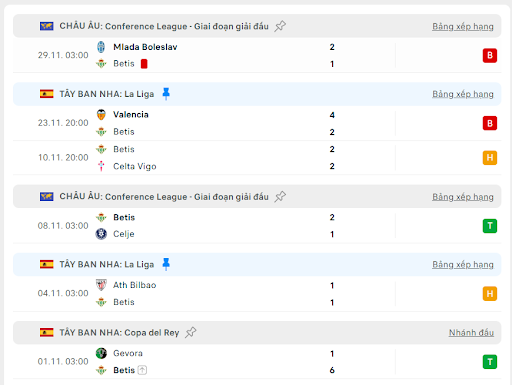Click the red B badge for Valencia match
Screen dimensions: 512x385
[x=490, y=123]
